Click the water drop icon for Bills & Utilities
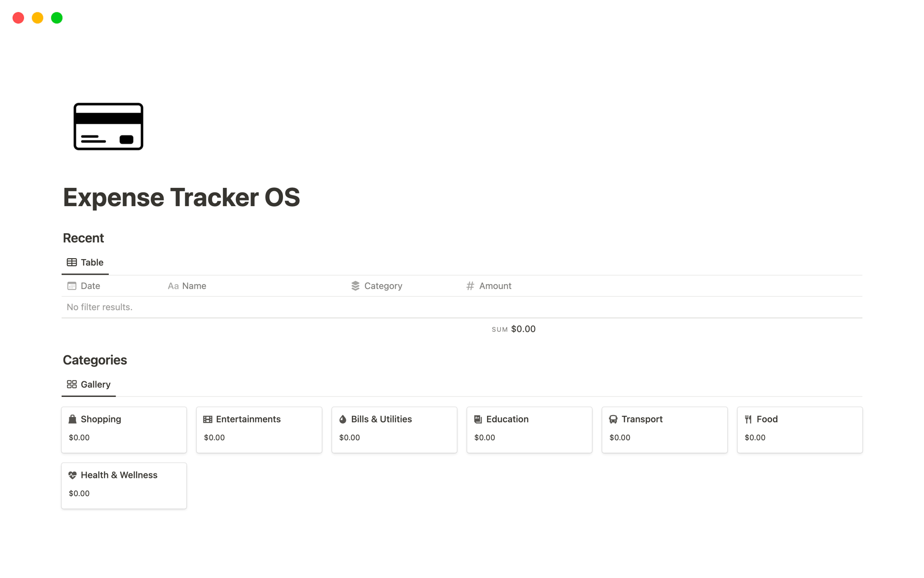The height and width of the screenshot is (578, 924). pos(343,419)
